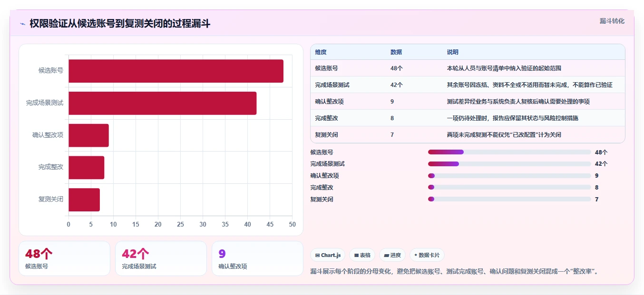644x295 pixels.
Task: Click the 确认整改项 bar in the chart
Action: 88,135
